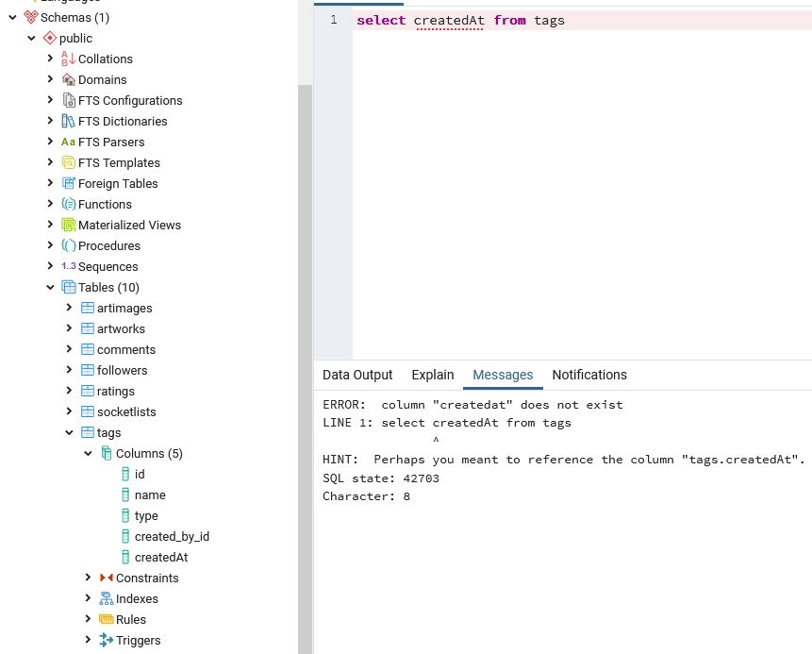The image size is (812, 654).
Task: Click the artworks table icon
Action: pos(88,328)
